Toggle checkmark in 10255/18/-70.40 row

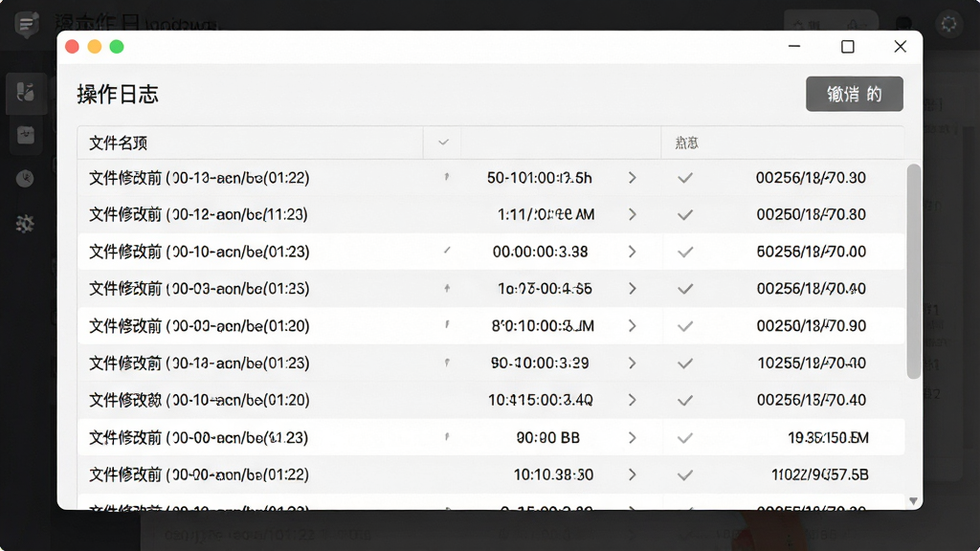pyautogui.click(x=685, y=363)
